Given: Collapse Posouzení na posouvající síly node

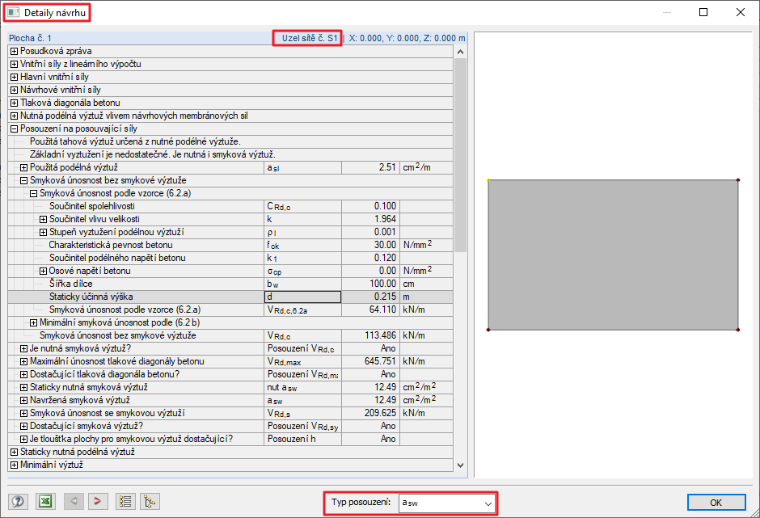Looking at the screenshot, I should click(14, 128).
